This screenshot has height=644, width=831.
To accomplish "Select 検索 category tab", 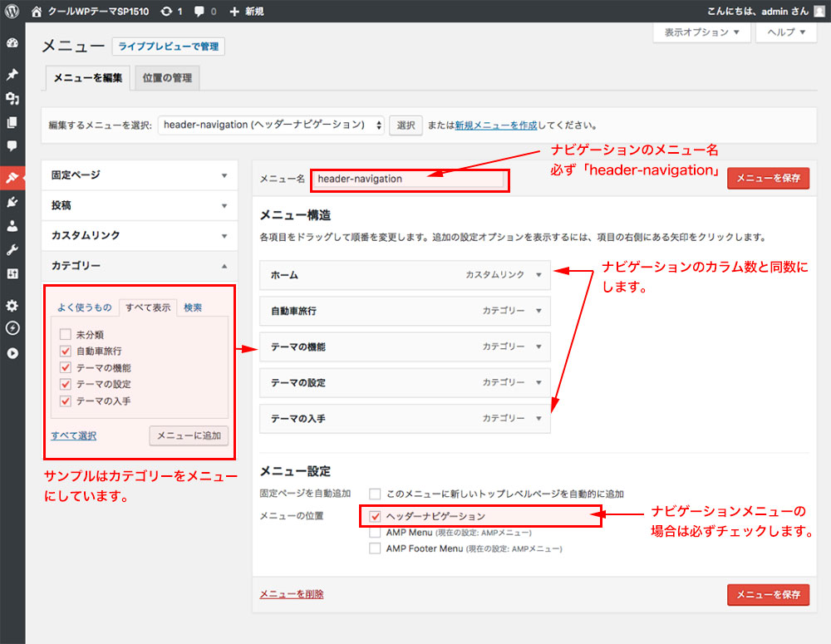I will pos(193,307).
